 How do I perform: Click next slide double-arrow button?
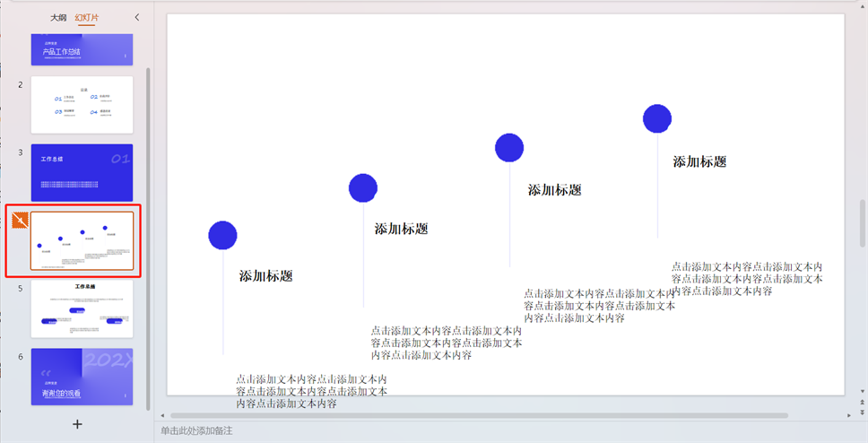pyautogui.click(x=862, y=412)
